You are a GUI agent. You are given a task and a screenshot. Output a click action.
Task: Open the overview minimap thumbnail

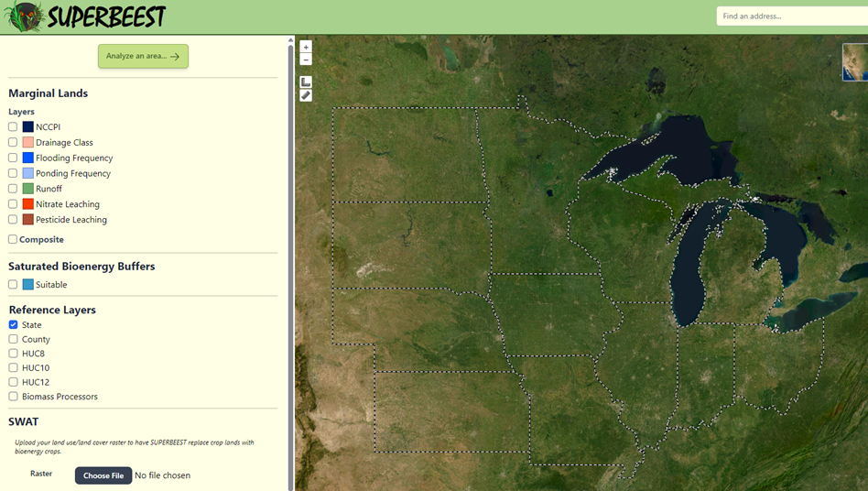pyautogui.click(x=855, y=62)
